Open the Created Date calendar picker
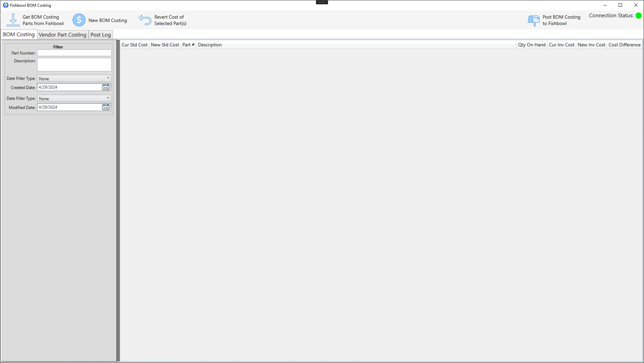Viewport: 644px width, 363px height. click(x=106, y=87)
